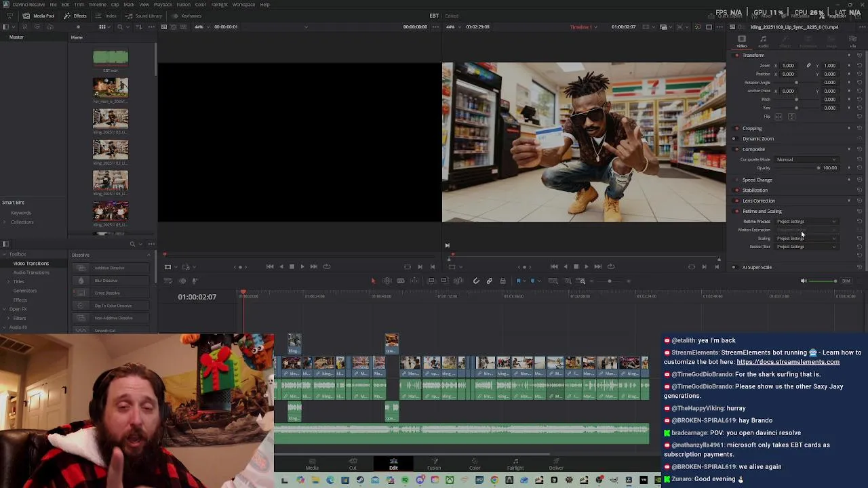Toggle the Stabilization enable switch

click(737, 190)
